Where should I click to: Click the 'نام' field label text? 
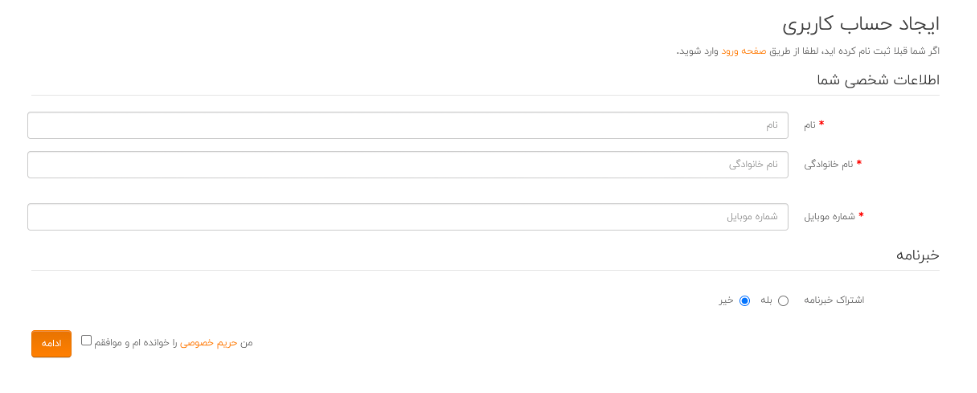point(809,125)
